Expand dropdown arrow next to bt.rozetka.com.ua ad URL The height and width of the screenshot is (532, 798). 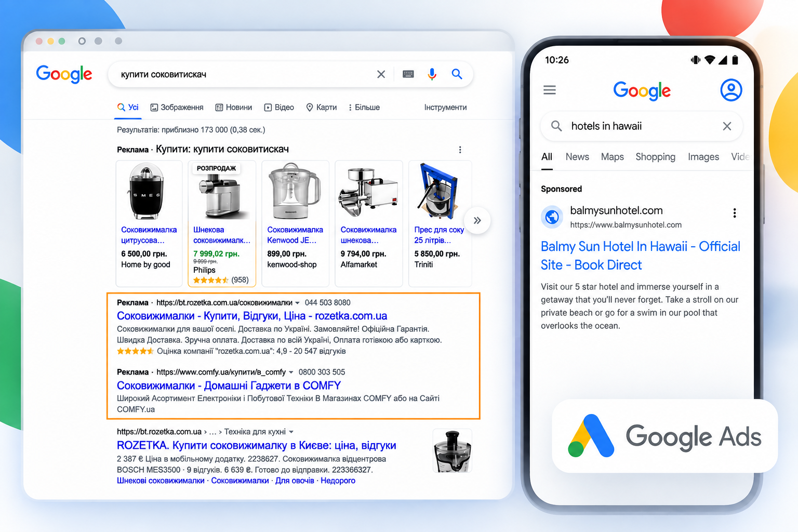pyautogui.click(x=297, y=303)
